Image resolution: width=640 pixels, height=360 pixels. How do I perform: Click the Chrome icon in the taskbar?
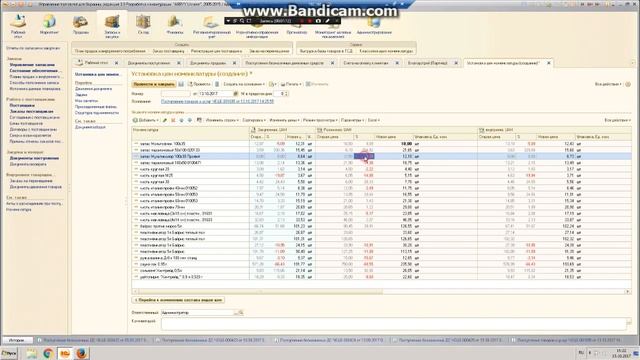48,353
